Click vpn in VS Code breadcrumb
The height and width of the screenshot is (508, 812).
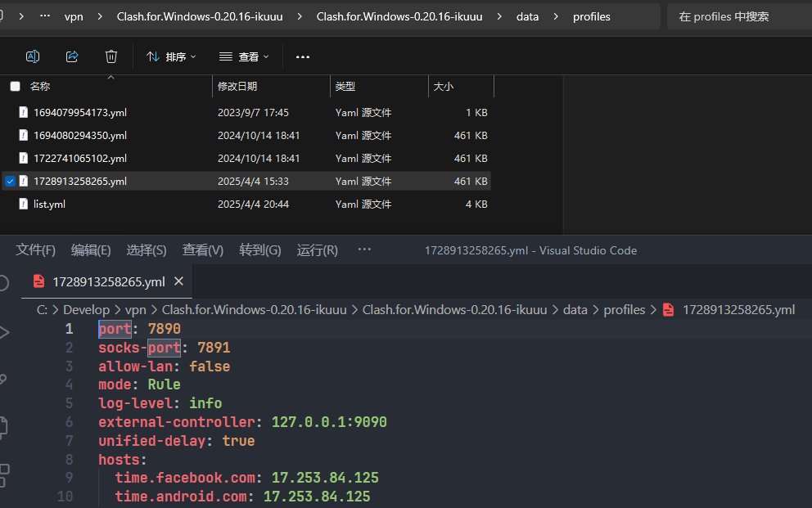tap(136, 310)
